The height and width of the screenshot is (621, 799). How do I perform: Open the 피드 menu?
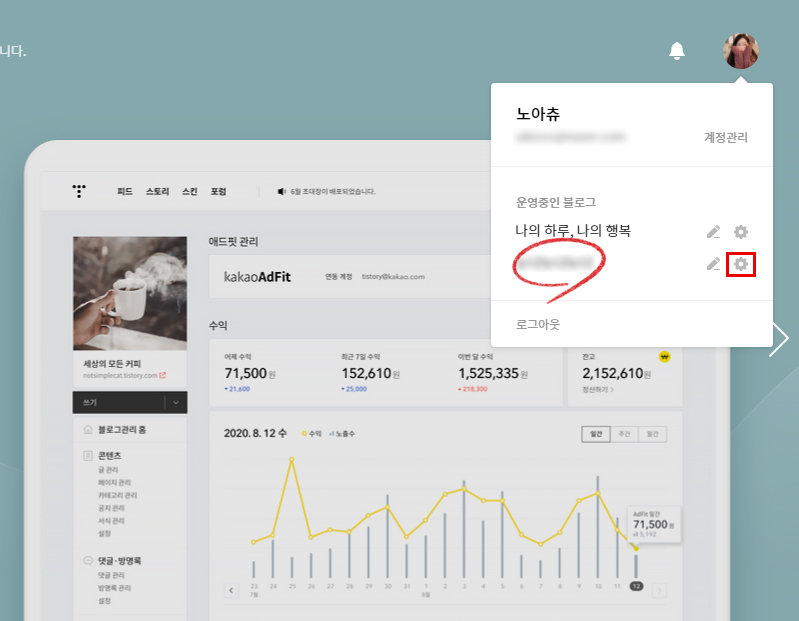125,192
